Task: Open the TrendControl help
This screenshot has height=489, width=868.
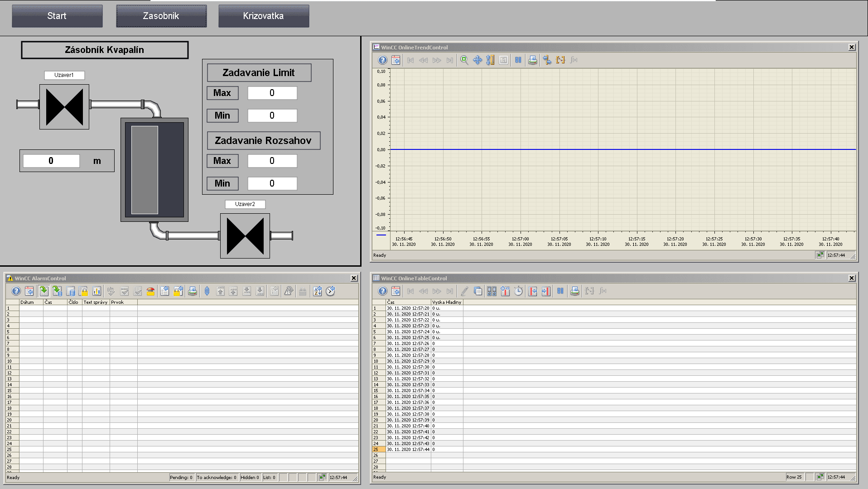Action: click(382, 60)
